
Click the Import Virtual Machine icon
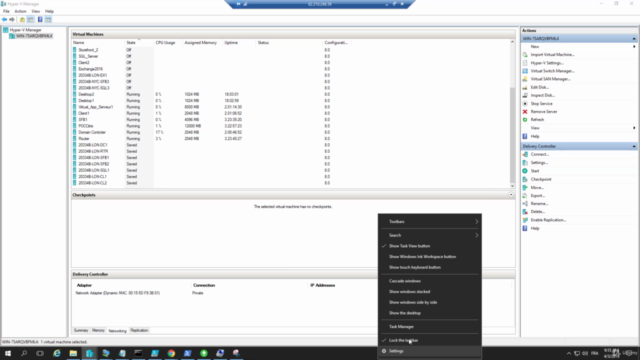525,55
